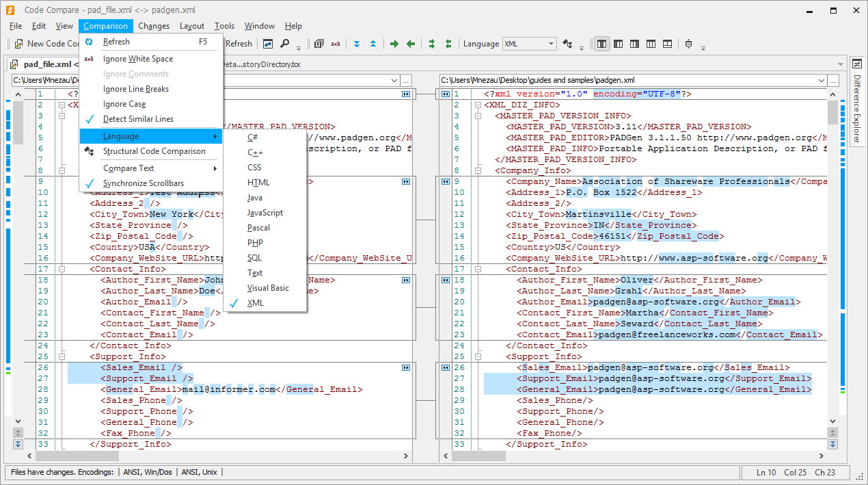Click the 'ANSI, Win/Dos' encoding in status bar
868x485 pixels.
tap(148, 472)
